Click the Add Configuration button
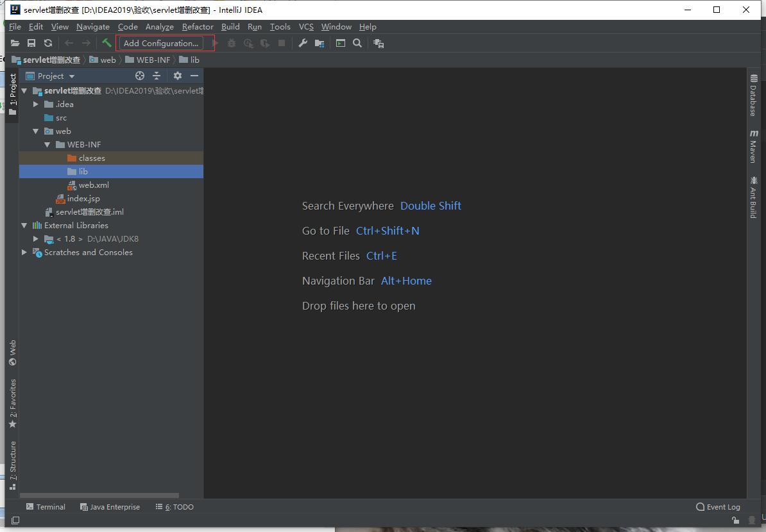766x532 pixels. [x=161, y=43]
